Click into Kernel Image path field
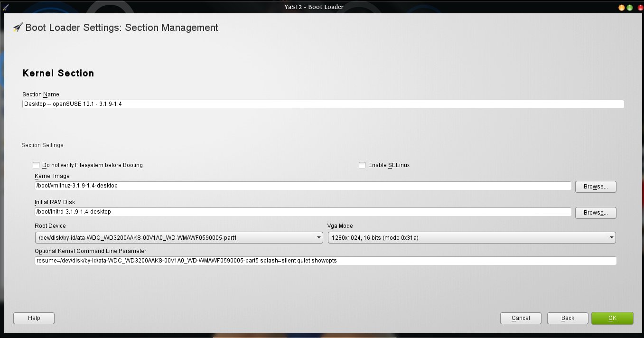The width and height of the screenshot is (644, 338). [x=303, y=186]
